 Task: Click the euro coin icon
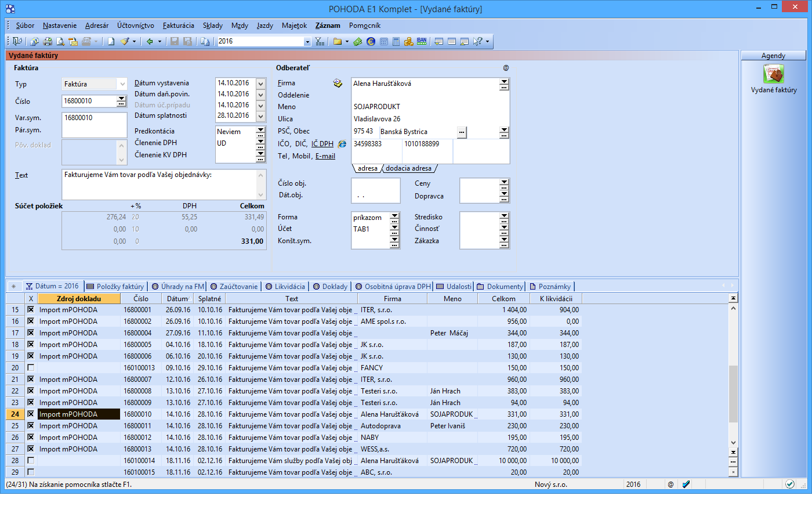point(371,41)
